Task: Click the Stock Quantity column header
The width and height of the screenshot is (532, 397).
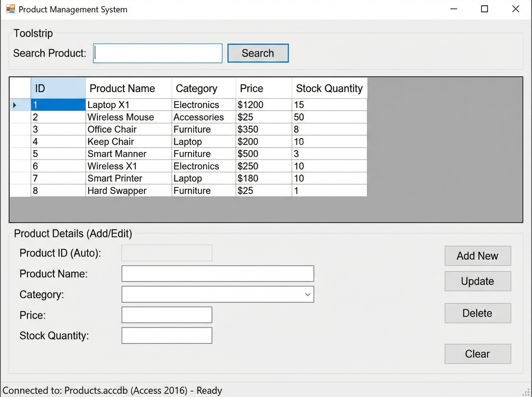Action: tap(329, 88)
